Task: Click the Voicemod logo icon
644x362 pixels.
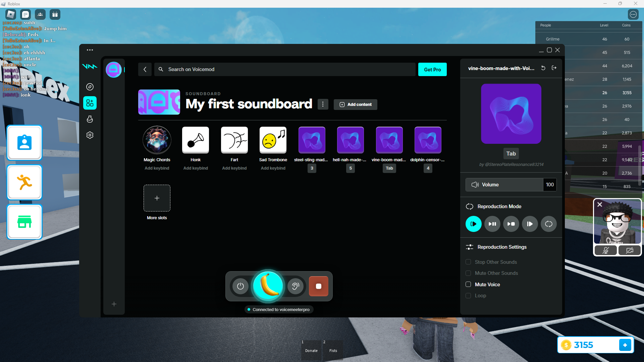Action: [90, 66]
